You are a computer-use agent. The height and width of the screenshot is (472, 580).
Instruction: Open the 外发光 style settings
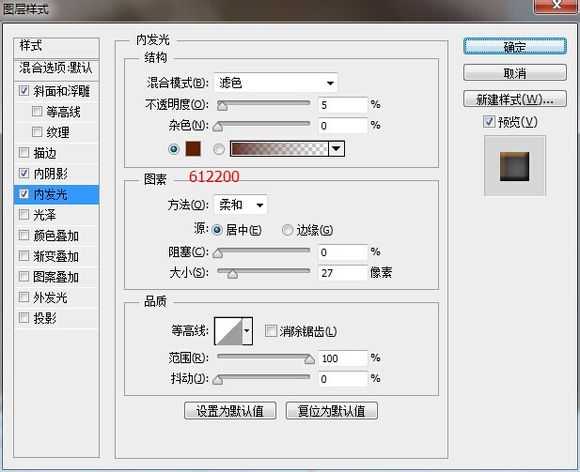pos(50,297)
